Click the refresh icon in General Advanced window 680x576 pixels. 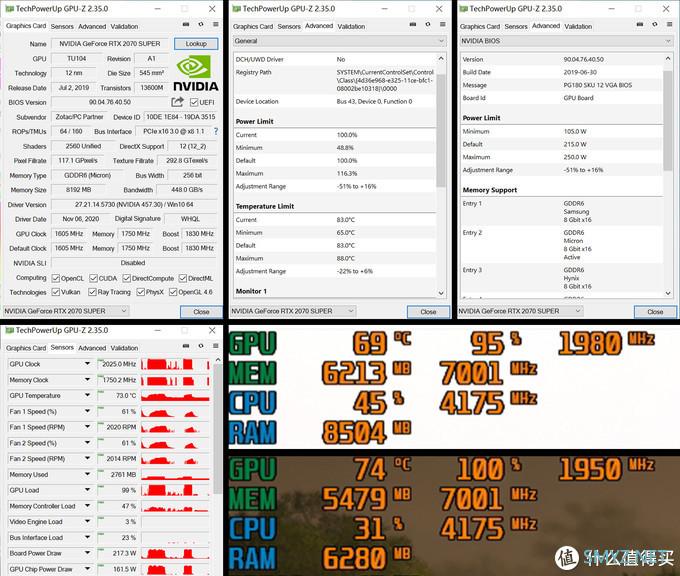point(428,25)
